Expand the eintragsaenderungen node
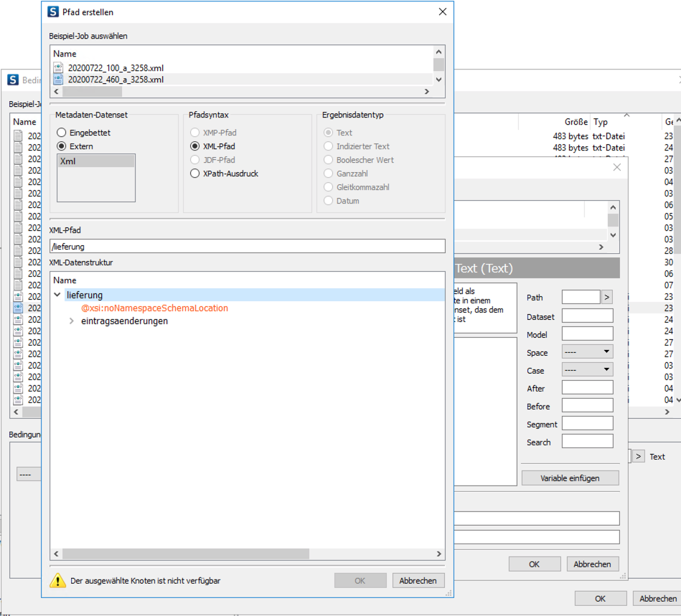681x616 pixels. click(x=71, y=321)
